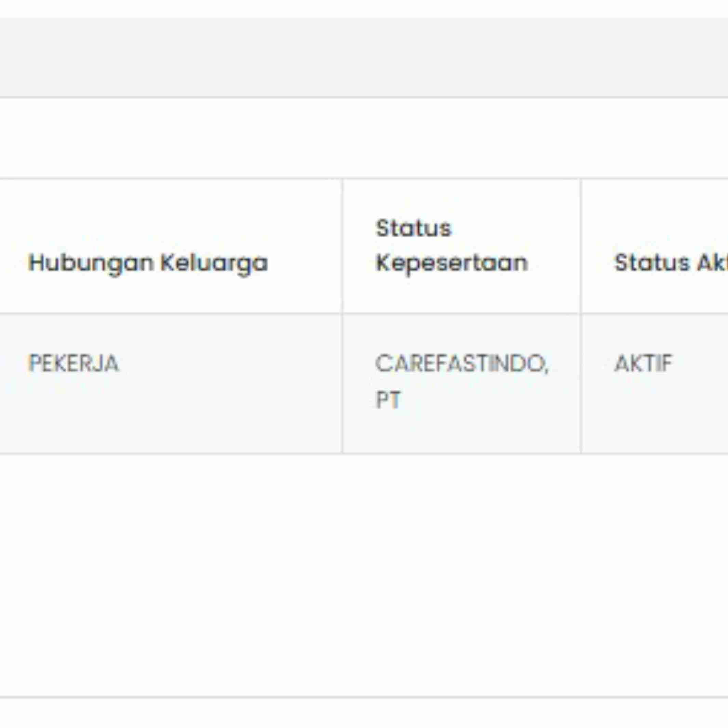The image size is (728, 728).
Task: Click the word Hubungan in header
Action: pyautogui.click(x=91, y=262)
